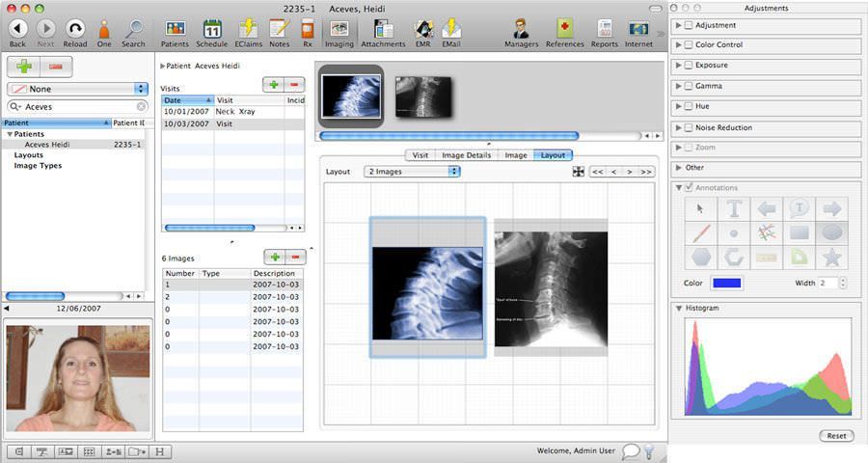Open the Attachments toolbar icon
The width and height of the screenshot is (868, 463).
coord(383,32)
